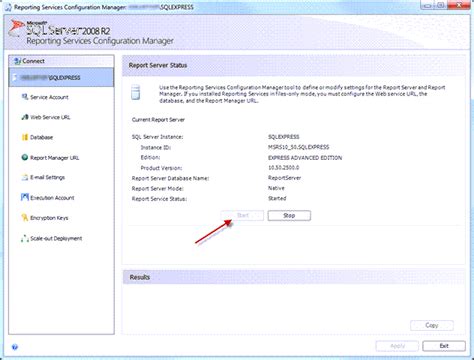Click the Report Service Status label
This screenshot has width=474, height=360.
click(x=159, y=199)
